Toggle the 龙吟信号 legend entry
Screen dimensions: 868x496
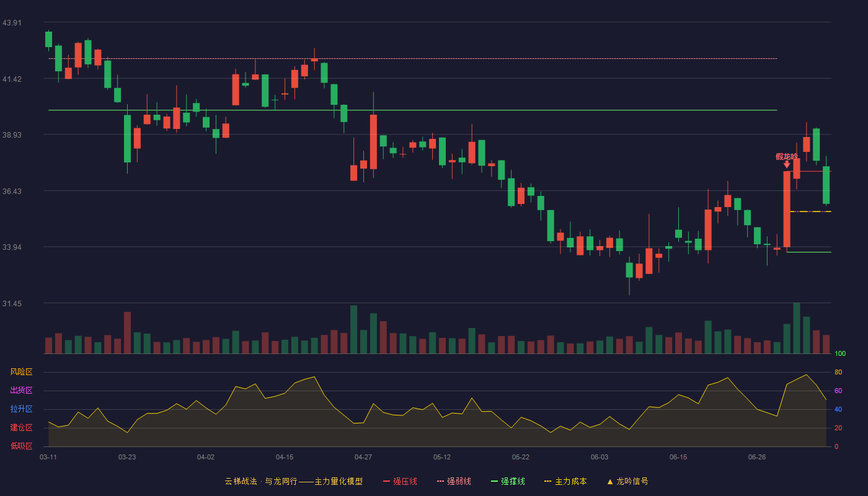tap(627, 481)
